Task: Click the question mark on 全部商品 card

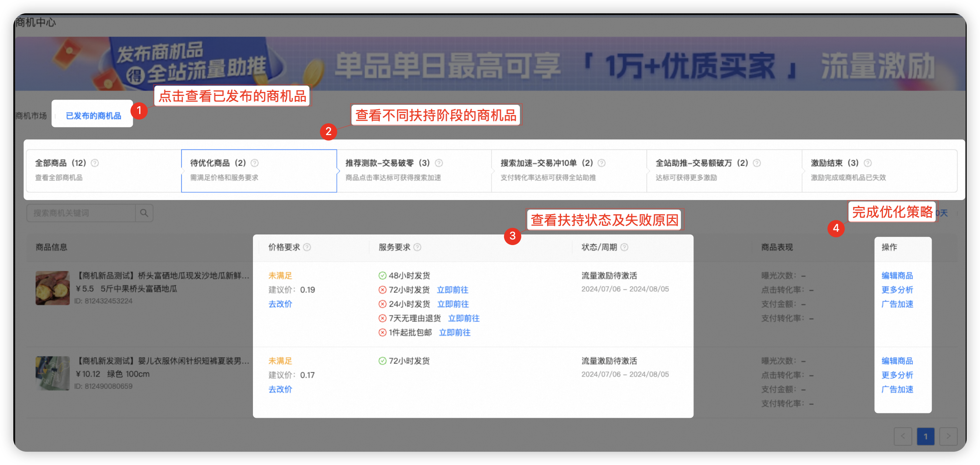Action: tap(95, 163)
